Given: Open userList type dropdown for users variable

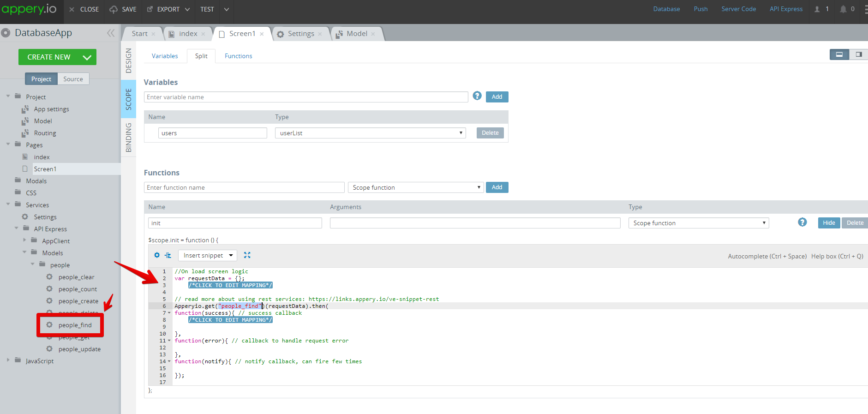Looking at the screenshot, I should (370, 133).
